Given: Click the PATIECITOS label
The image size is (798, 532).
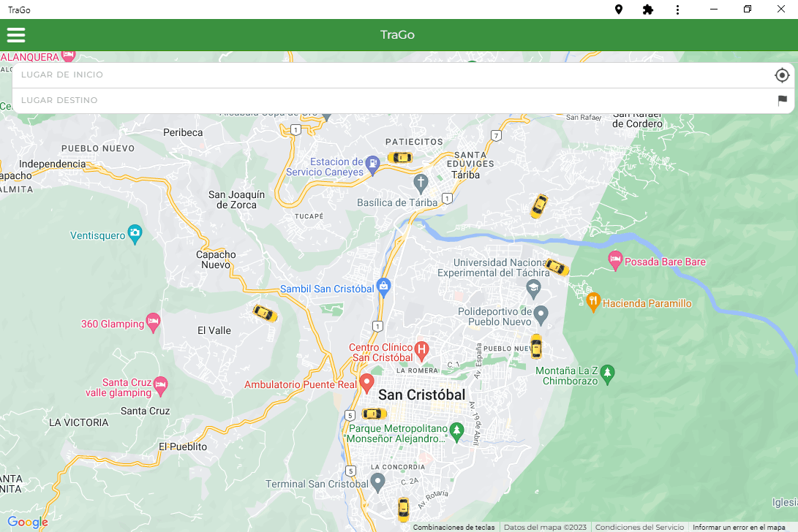Looking at the screenshot, I should coord(414,142).
